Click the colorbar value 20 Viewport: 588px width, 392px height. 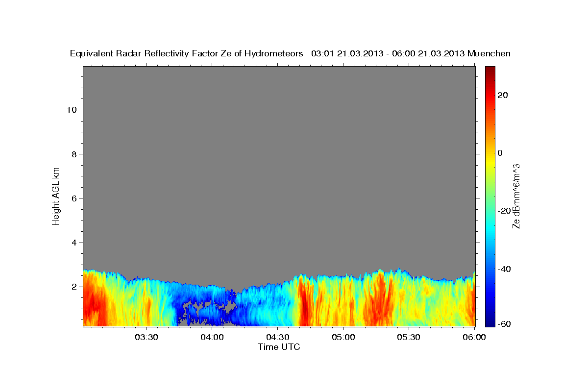(x=502, y=96)
